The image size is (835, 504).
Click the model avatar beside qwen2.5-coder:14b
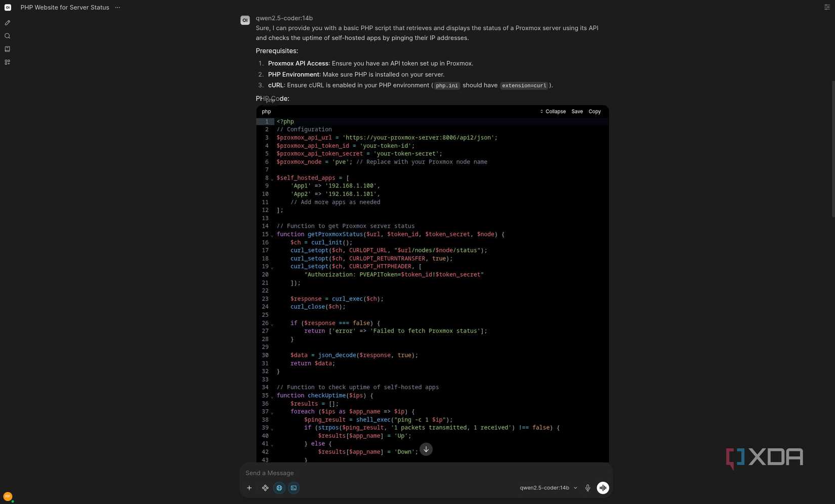245,20
